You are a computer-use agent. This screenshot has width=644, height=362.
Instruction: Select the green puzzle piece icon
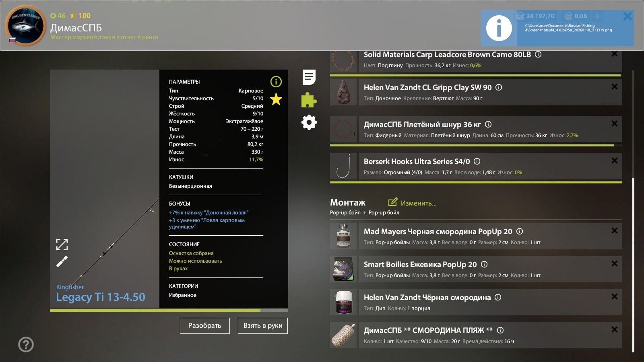[x=309, y=100]
